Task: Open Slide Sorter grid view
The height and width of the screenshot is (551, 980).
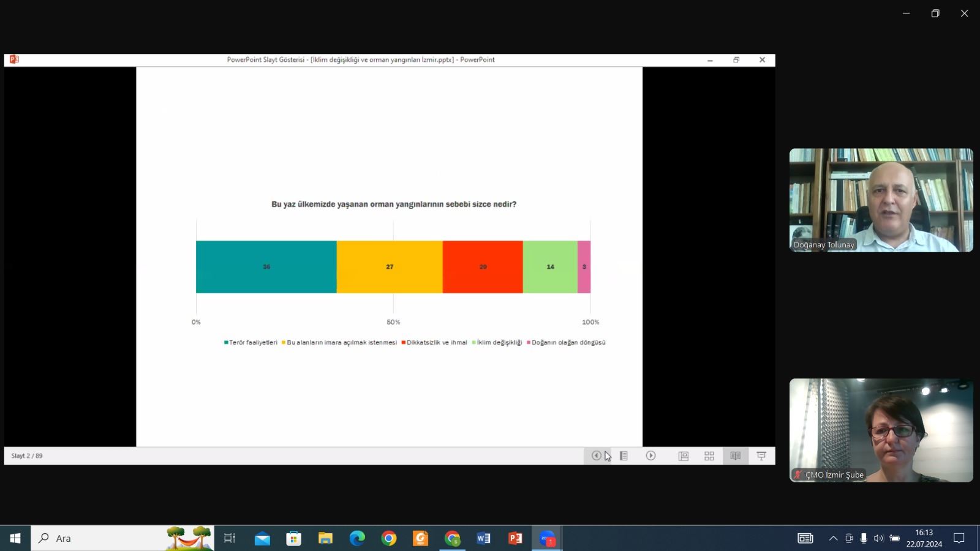Action: point(709,455)
